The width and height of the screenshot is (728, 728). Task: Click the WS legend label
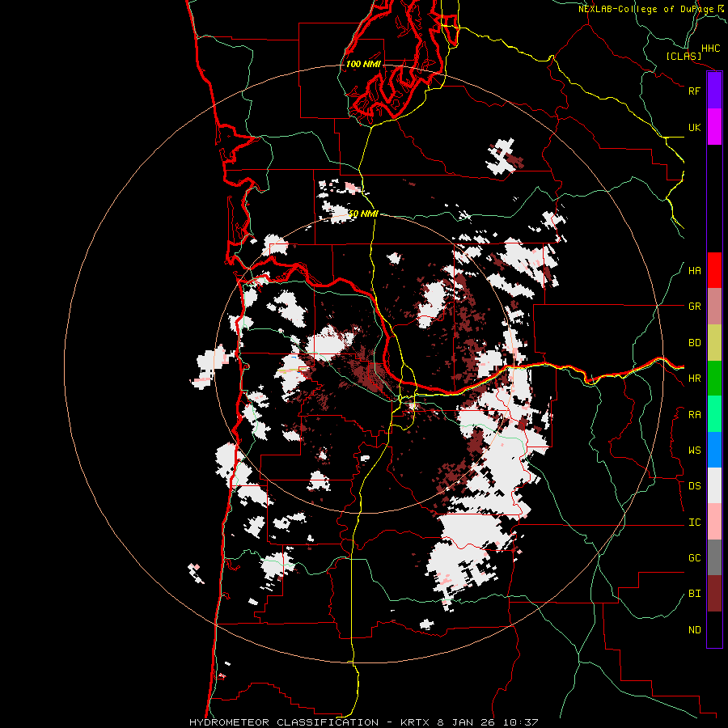694,450
